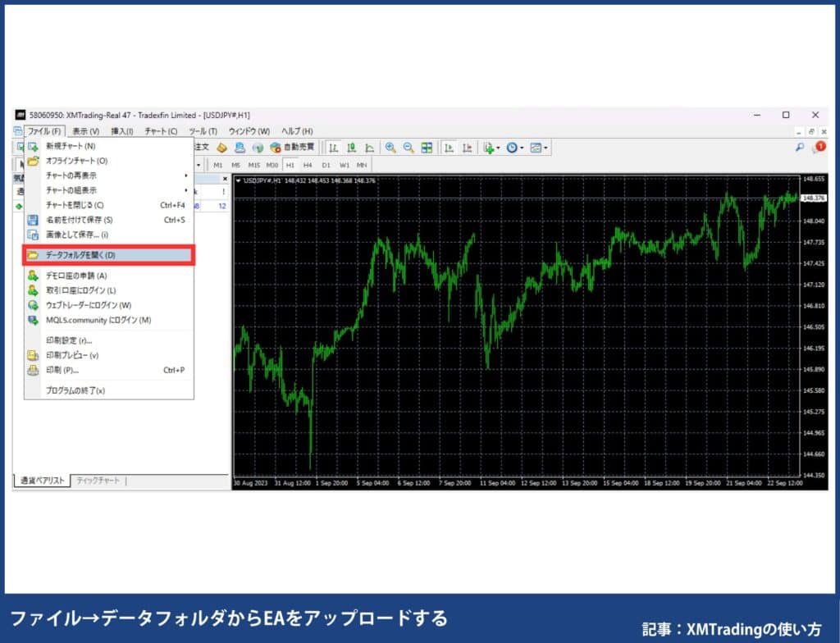This screenshot has width=840, height=643.
Task: Select 印刷 (P) menu entry
Action: click(x=109, y=370)
